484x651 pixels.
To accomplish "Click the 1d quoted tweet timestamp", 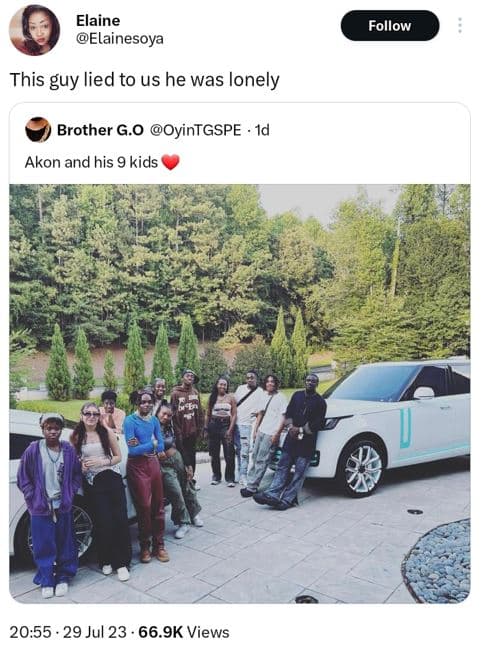I will [262, 130].
